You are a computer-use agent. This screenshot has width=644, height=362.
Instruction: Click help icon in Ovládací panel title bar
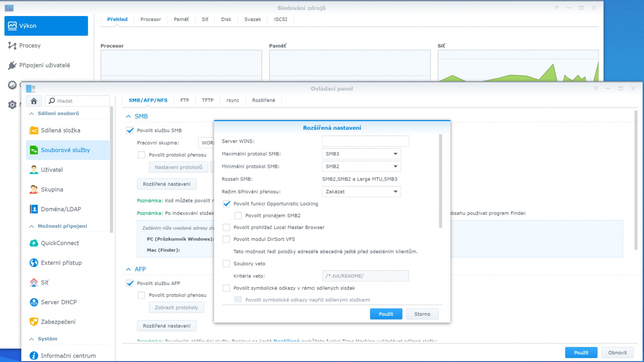[595, 88]
